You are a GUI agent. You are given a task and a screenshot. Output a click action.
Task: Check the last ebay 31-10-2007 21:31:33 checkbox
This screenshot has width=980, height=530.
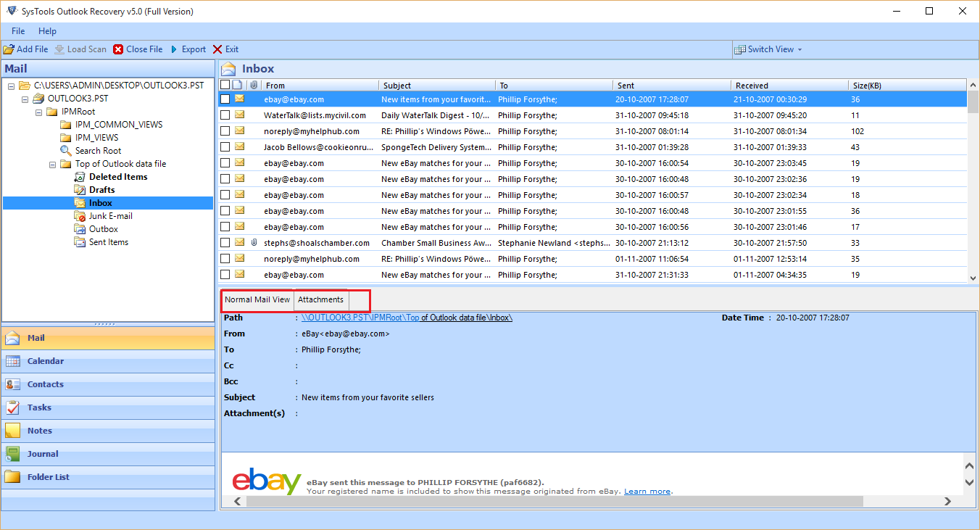(x=225, y=275)
